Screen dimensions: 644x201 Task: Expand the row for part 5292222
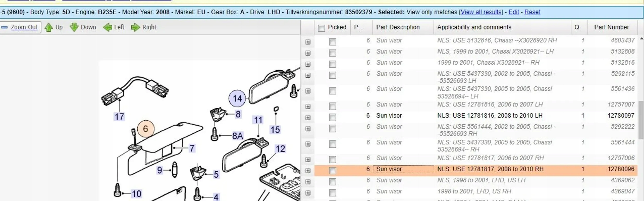(x=308, y=129)
